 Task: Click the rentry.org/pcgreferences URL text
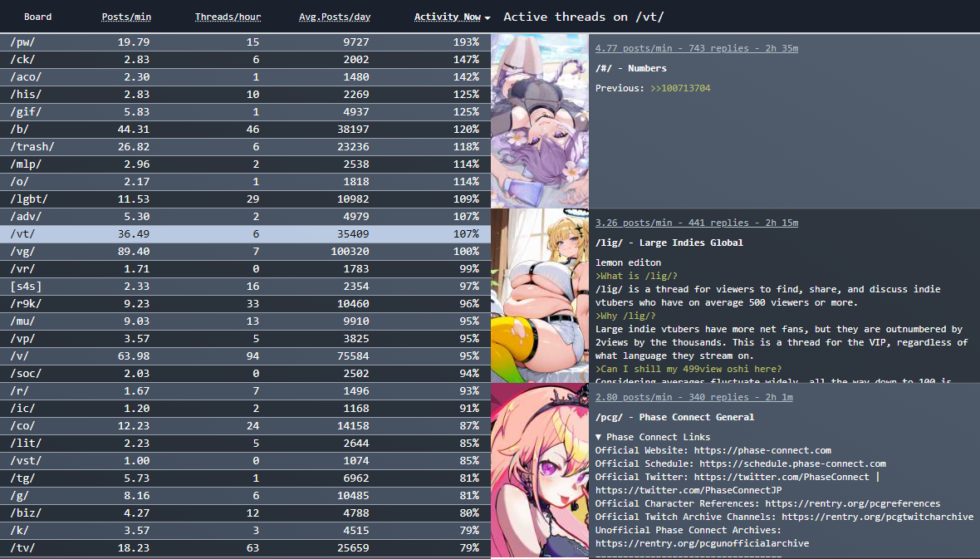[x=852, y=503]
